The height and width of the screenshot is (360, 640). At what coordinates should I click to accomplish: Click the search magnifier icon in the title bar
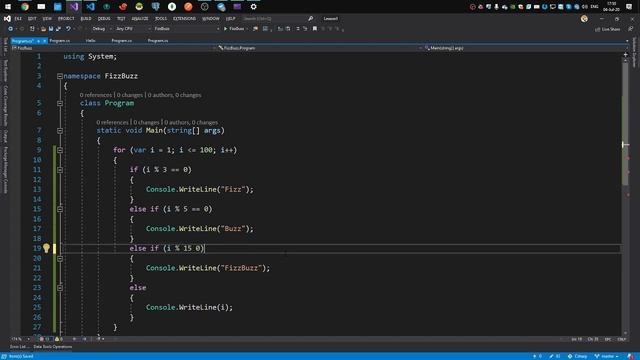(311, 18)
